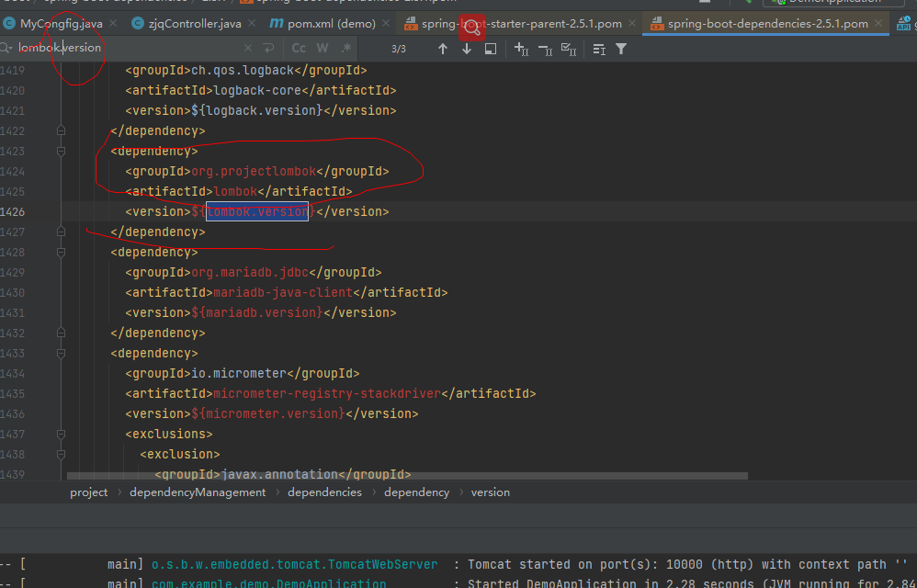
Task: Toggle Match Case (Cc) option
Action: pos(299,49)
